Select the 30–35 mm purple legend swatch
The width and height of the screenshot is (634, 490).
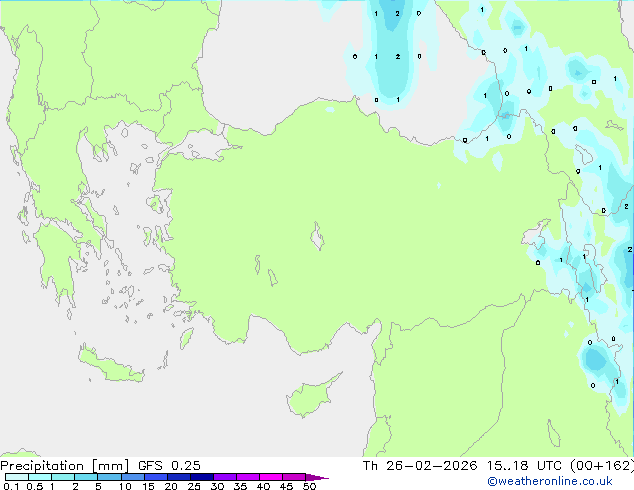click(224, 477)
